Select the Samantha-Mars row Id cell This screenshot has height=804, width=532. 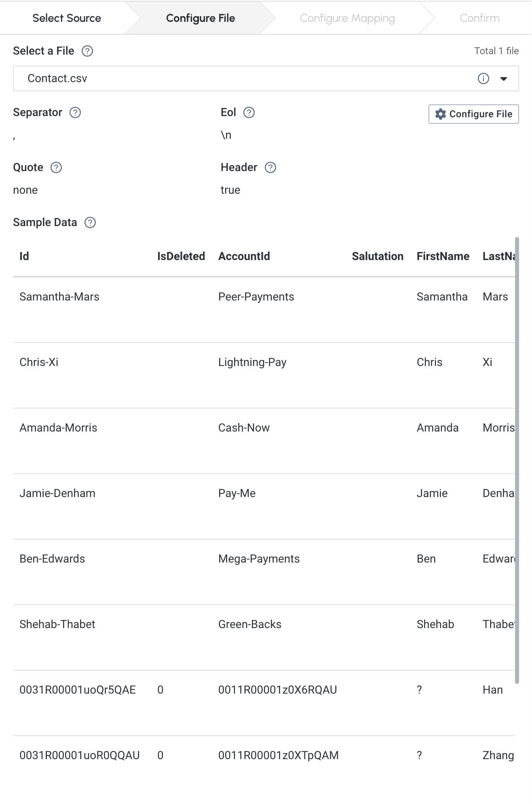(59, 297)
